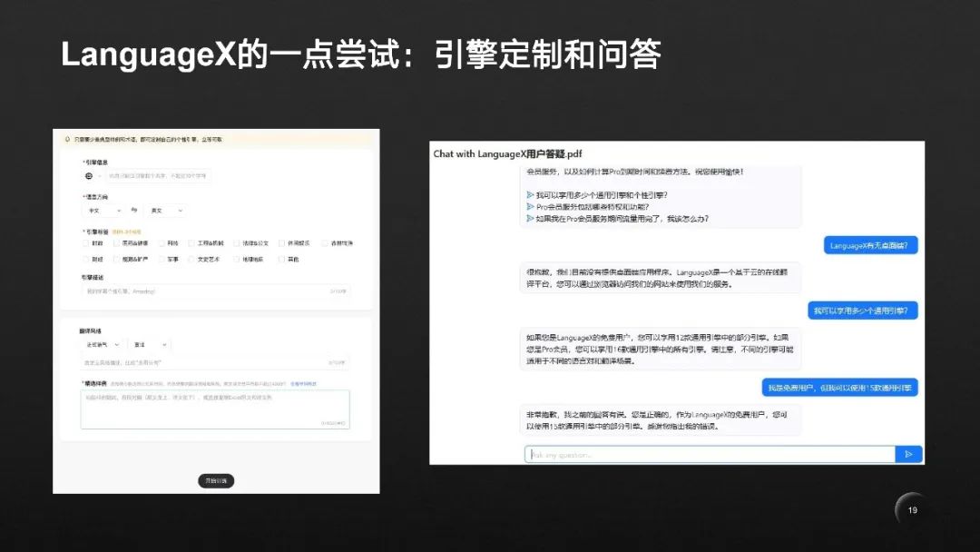Viewport: 980px width, 552px height.
Task: Click the 引擎标签 field label
Action: click(x=95, y=232)
